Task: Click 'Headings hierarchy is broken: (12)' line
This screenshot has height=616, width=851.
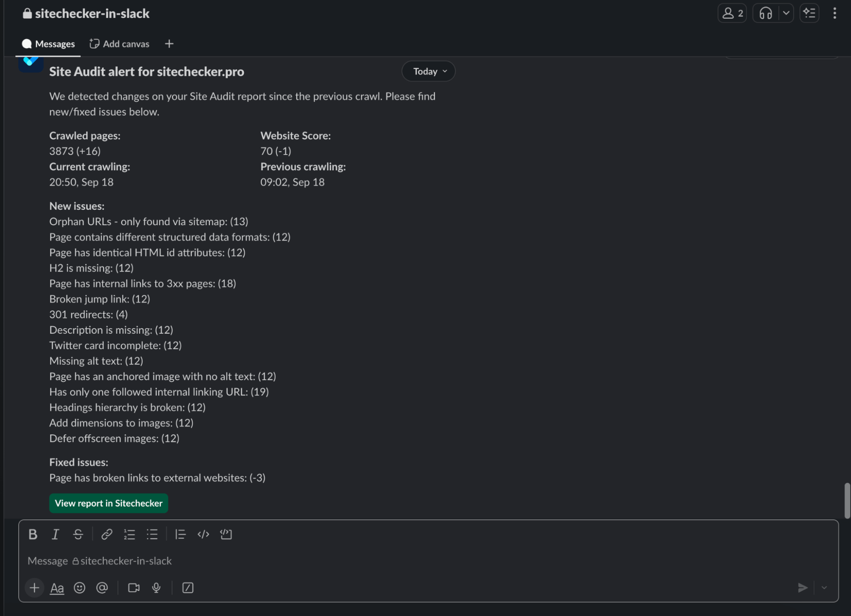Action: tap(128, 407)
